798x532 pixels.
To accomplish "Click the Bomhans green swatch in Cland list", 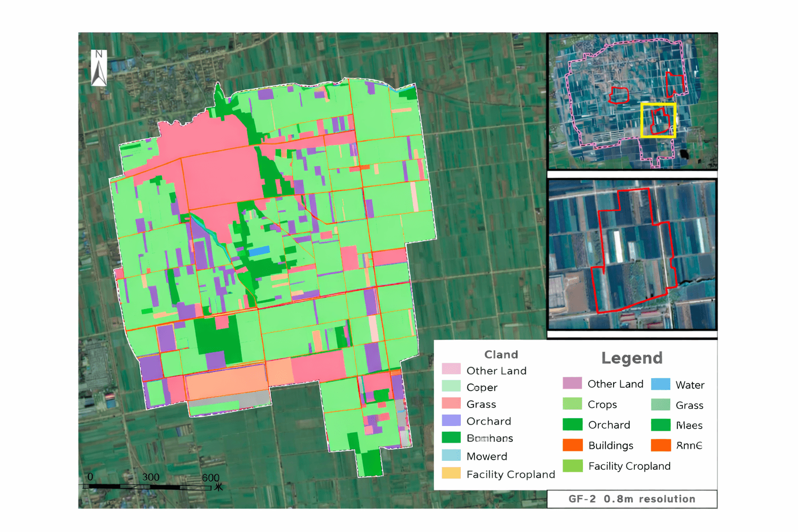I will [451, 437].
